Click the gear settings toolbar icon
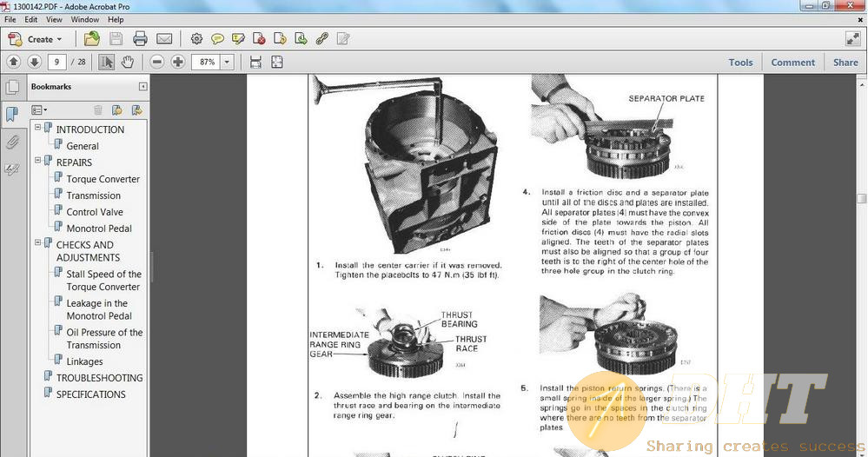Screen dimensions: 868x457 click(x=196, y=39)
